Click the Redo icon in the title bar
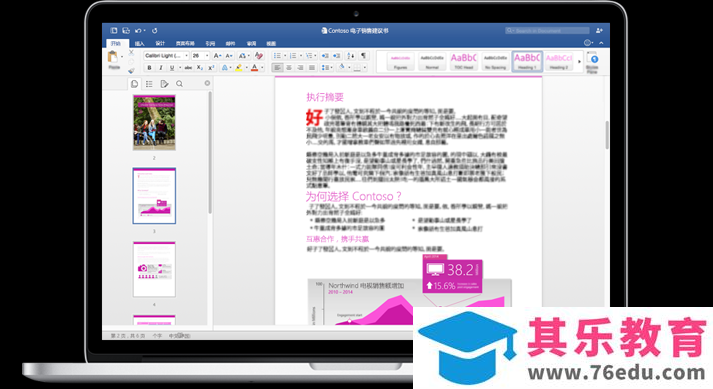 tap(155, 30)
